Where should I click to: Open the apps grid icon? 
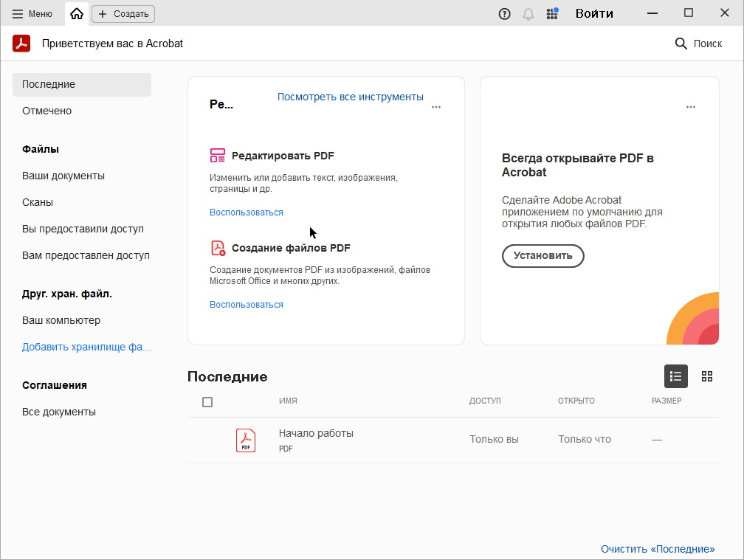pyautogui.click(x=552, y=14)
